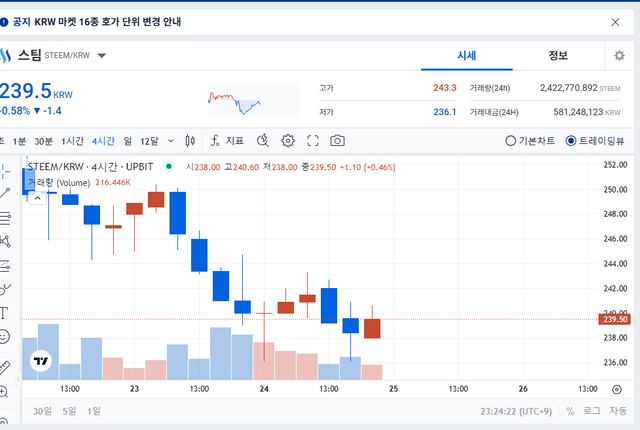Take a chart snapshot with camera icon
This screenshot has height=430, width=640.
click(x=337, y=141)
